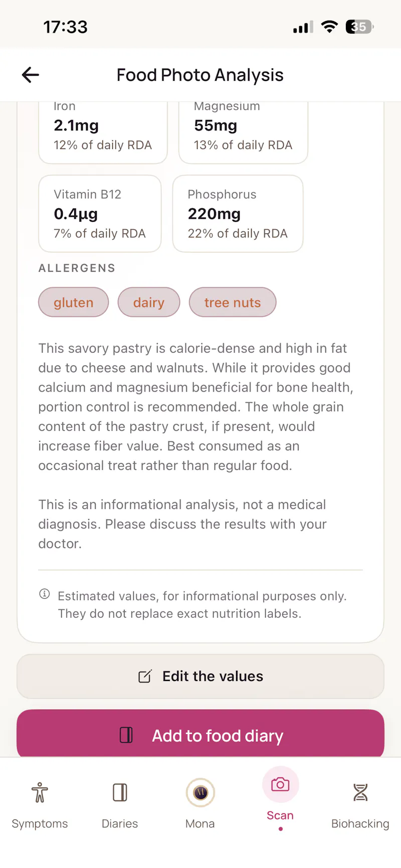Open the Phosphorus nutrient card

[x=238, y=214]
